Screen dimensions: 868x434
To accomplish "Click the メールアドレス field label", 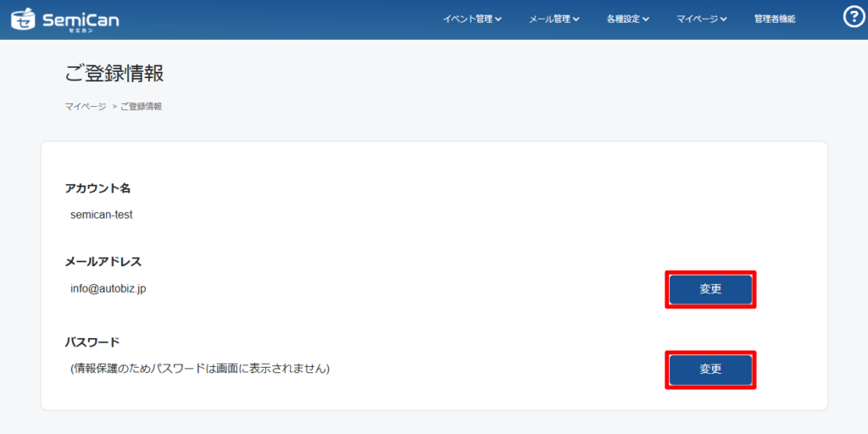I will pyautogui.click(x=103, y=261).
